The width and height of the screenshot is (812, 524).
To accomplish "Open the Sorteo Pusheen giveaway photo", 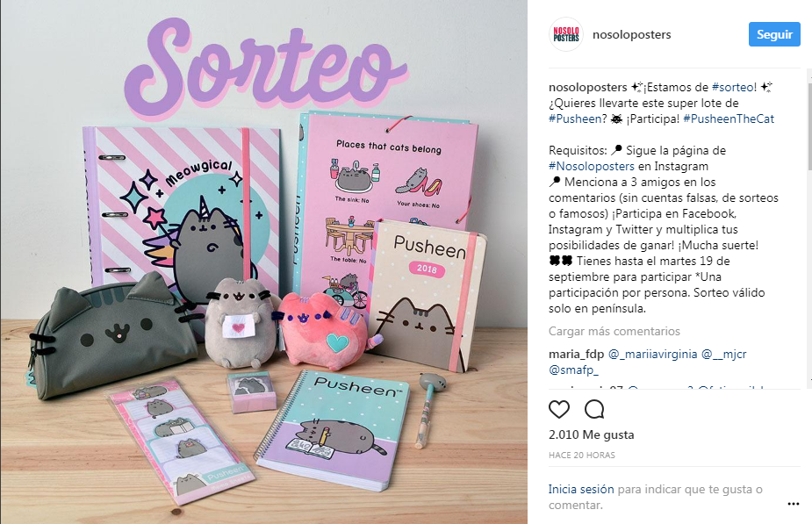I will pyautogui.click(x=263, y=262).
